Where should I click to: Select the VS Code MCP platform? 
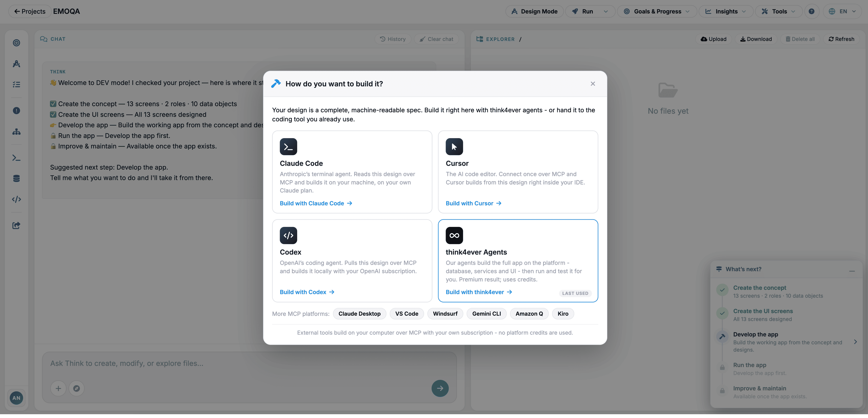[x=407, y=314]
